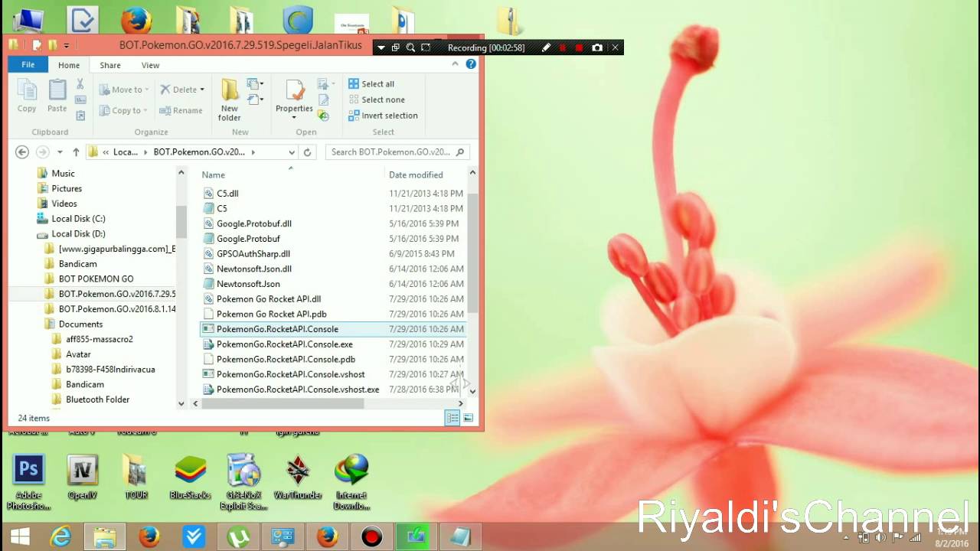This screenshot has width=980, height=551.
Task: Click the file list vertical scrollbar
Action: click(472, 253)
